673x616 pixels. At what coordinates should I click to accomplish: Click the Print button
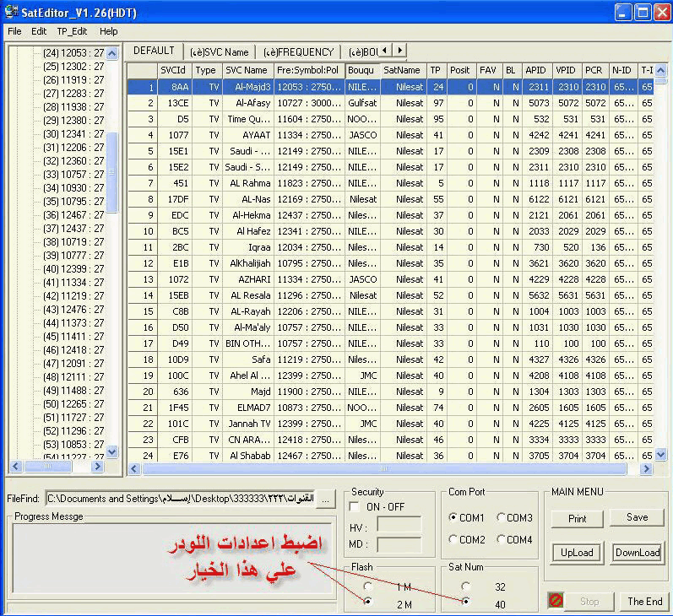pyautogui.click(x=578, y=519)
